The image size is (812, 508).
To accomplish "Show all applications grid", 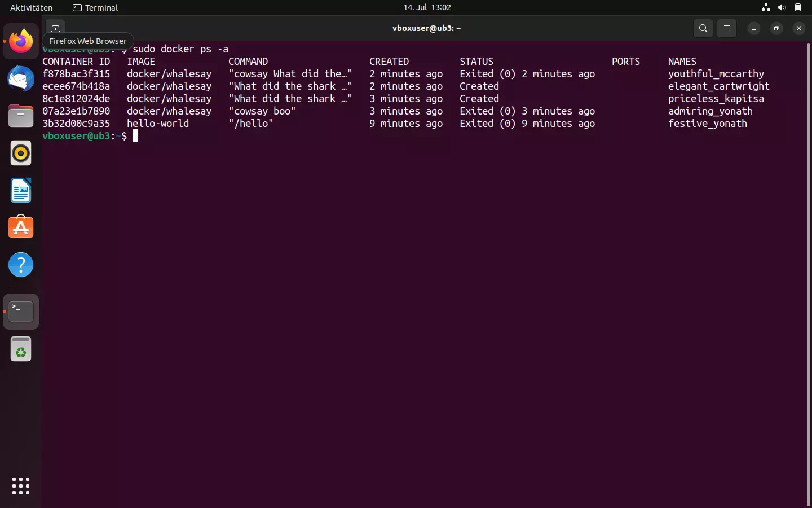I will 21,485.
